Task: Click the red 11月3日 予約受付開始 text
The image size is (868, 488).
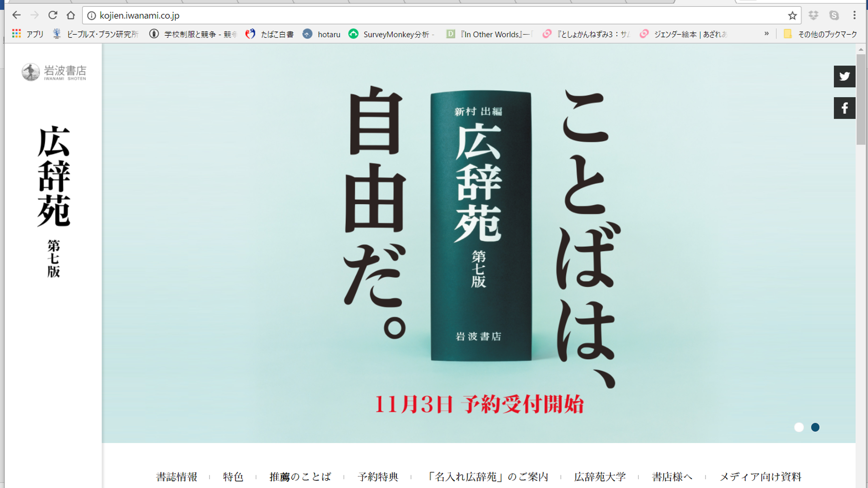Action: click(479, 404)
